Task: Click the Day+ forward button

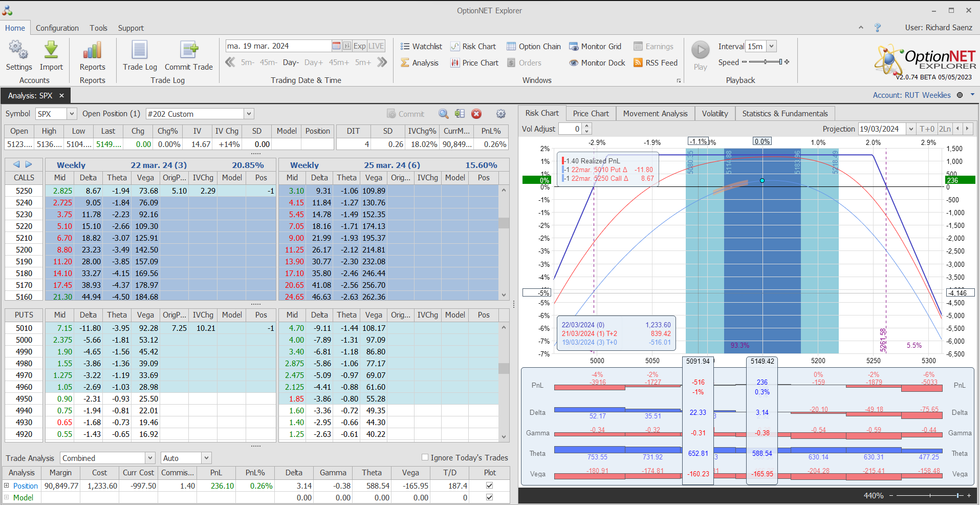Action: [313, 62]
